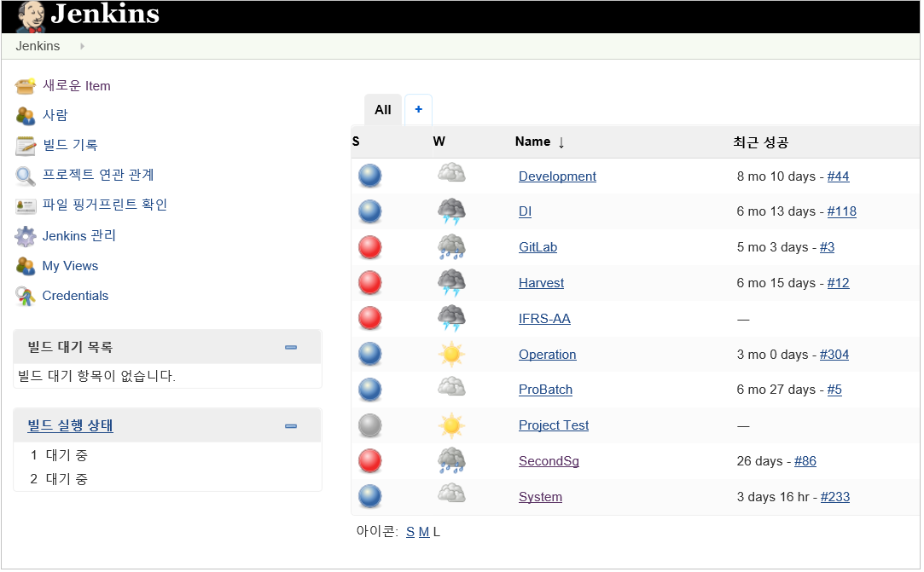Open the 새로운 Item menu link
Viewport: 924px width, 572px height.
tap(77, 86)
